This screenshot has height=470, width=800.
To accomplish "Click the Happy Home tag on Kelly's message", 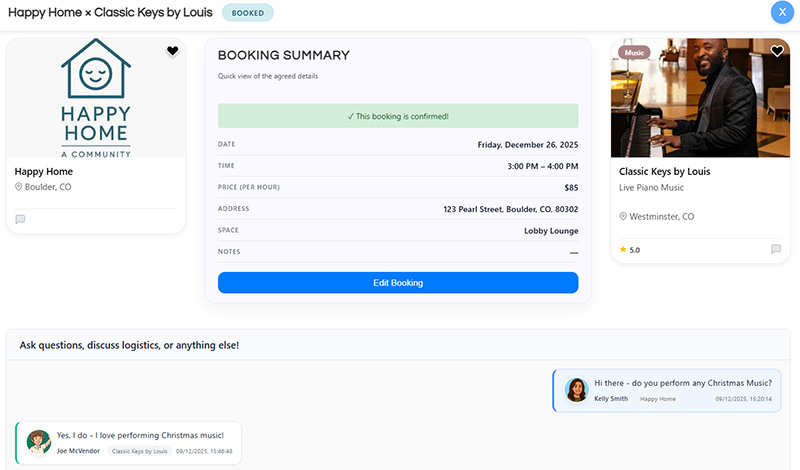I will 658,399.
